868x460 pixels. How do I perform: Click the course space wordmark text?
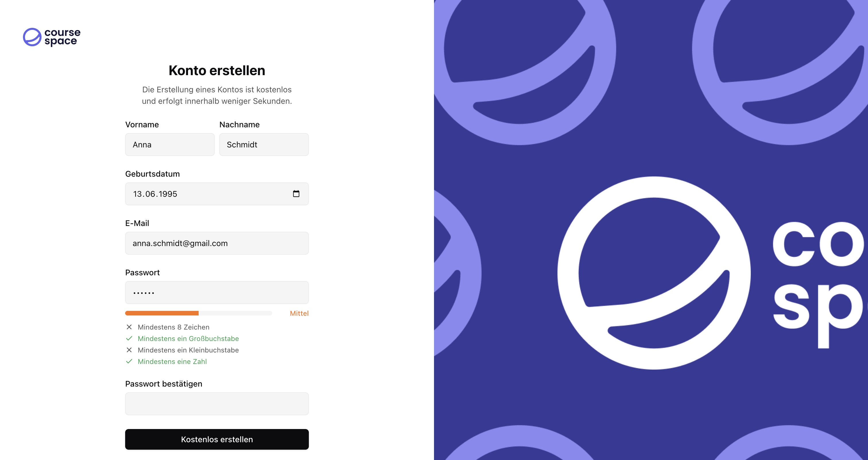tap(62, 37)
